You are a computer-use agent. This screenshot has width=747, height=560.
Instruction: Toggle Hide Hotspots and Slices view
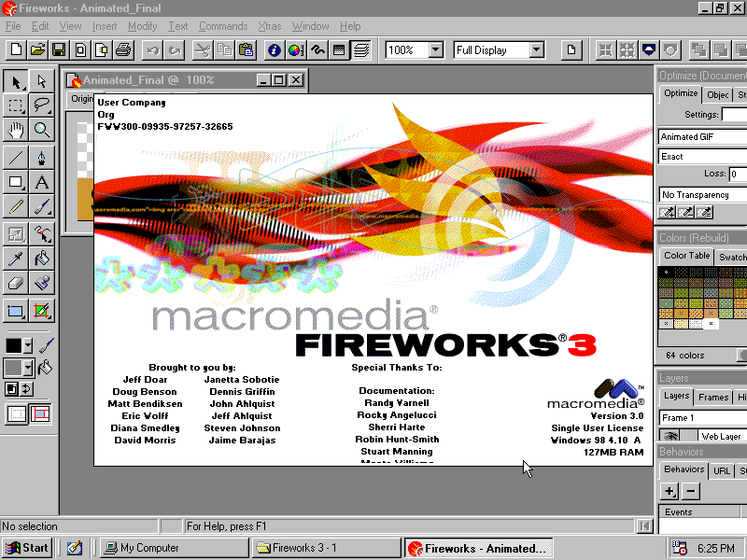[x=16, y=413]
